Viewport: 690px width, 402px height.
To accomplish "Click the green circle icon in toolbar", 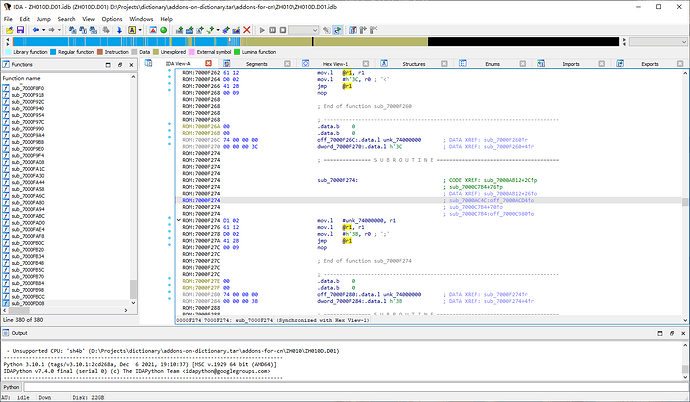I will tap(163, 30).
